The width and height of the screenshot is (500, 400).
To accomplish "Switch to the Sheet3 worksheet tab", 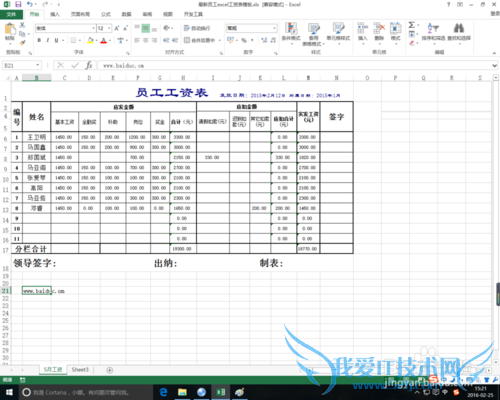I will [80, 369].
